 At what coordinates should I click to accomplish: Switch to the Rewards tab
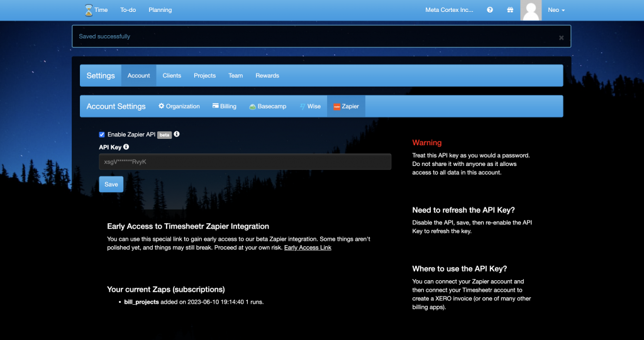(x=267, y=75)
